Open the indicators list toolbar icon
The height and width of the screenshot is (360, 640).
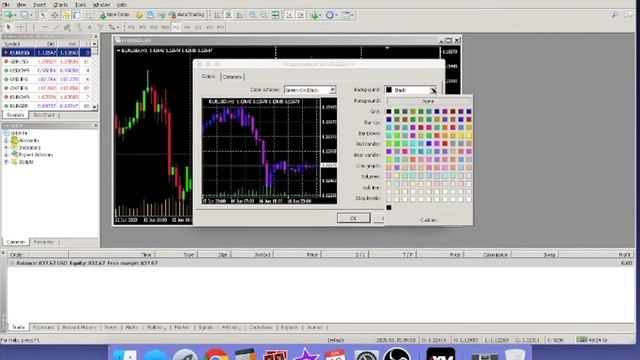coord(315,15)
